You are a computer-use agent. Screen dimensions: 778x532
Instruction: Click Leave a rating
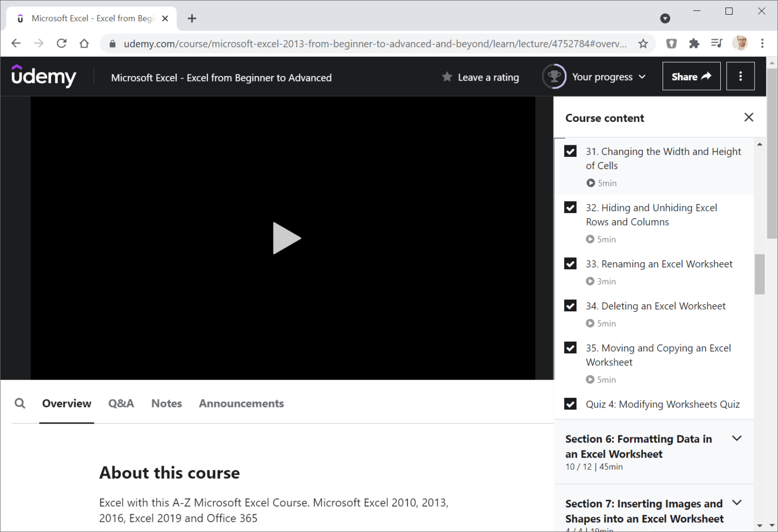(481, 77)
